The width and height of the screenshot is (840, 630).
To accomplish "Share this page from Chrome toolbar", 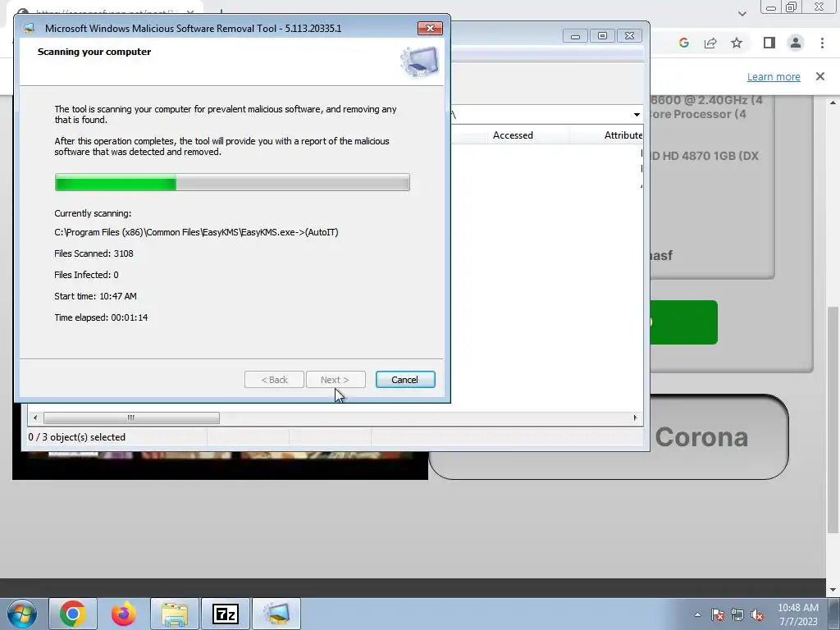I will [x=710, y=43].
